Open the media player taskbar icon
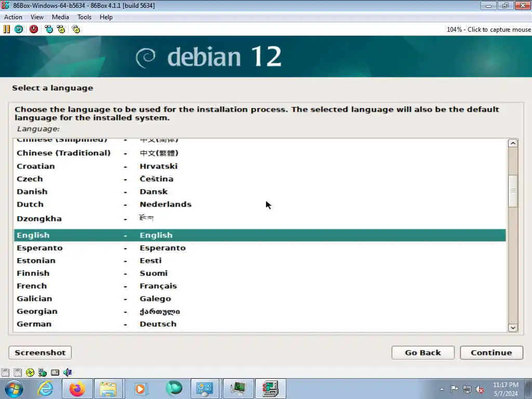The height and width of the screenshot is (399, 532). (140, 389)
